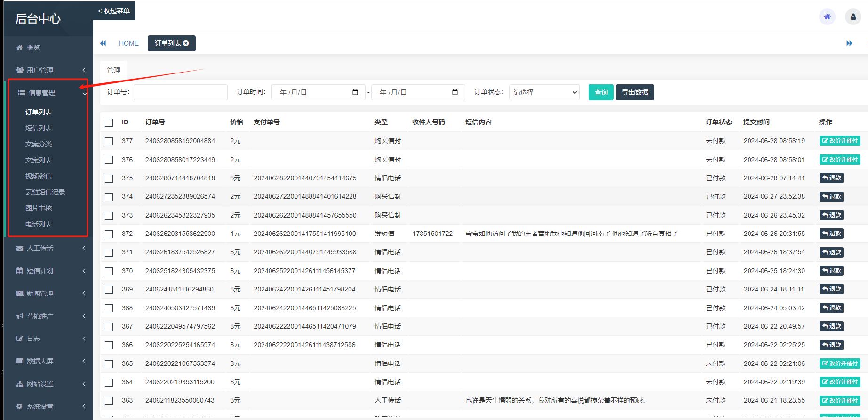Check the box for order ID 372
The image size is (868, 420).
[109, 234]
